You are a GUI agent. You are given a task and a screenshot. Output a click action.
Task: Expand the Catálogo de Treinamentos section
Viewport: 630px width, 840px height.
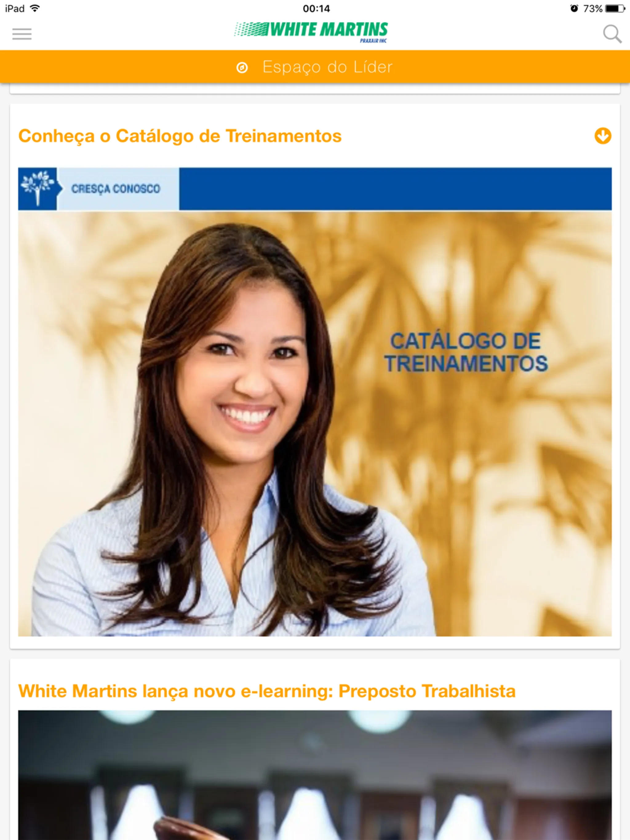point(602,135)
